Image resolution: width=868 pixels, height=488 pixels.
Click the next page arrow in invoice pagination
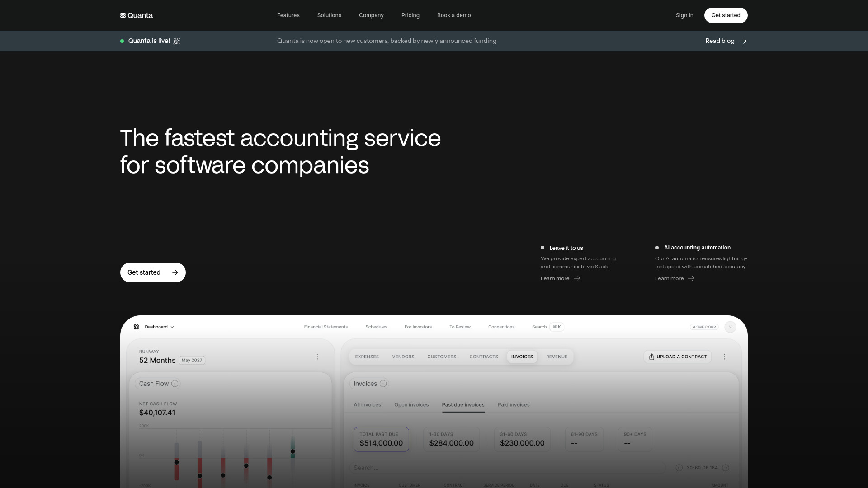(x=726, y=468)
